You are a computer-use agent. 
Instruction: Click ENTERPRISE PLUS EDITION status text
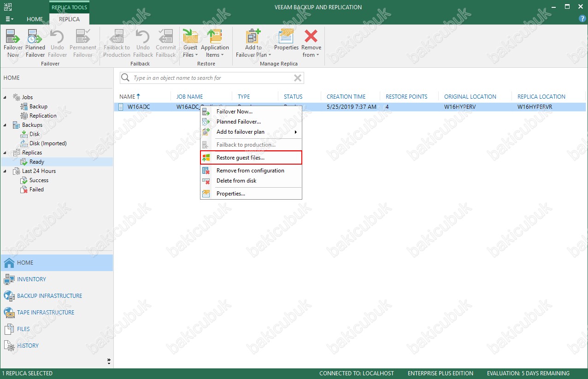pyautogui.click(x=441, y=373)
